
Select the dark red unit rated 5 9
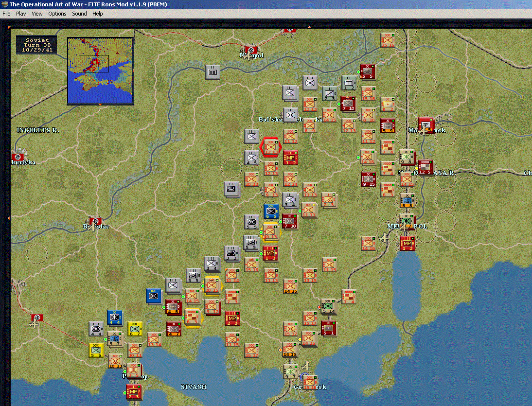(388, 125)
